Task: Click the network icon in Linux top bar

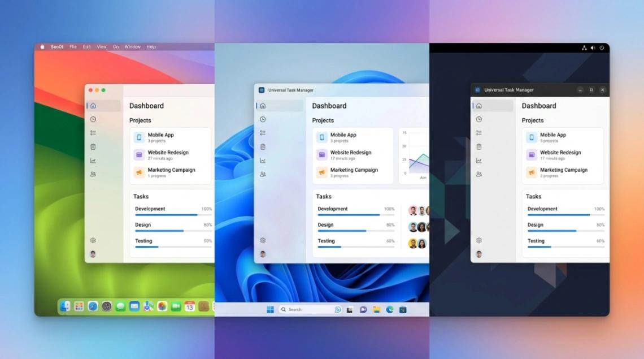Action: [584, 47]
